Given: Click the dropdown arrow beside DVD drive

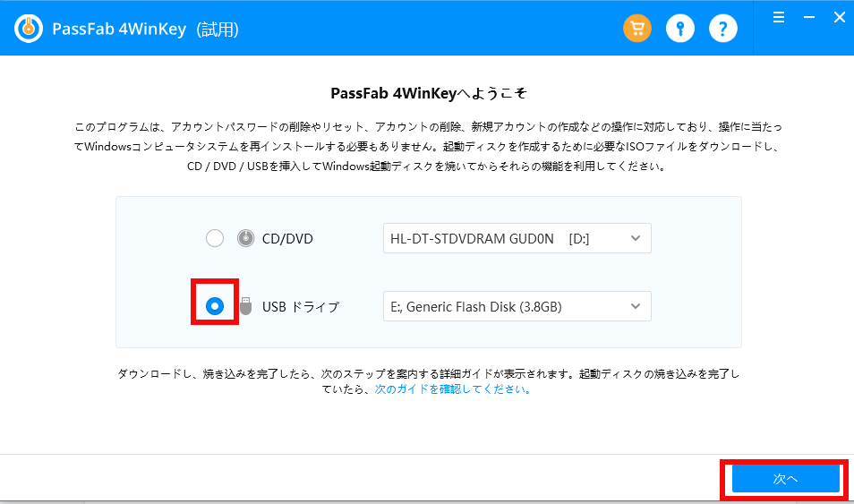Looking at the screenshot, I should pos(636,239).
